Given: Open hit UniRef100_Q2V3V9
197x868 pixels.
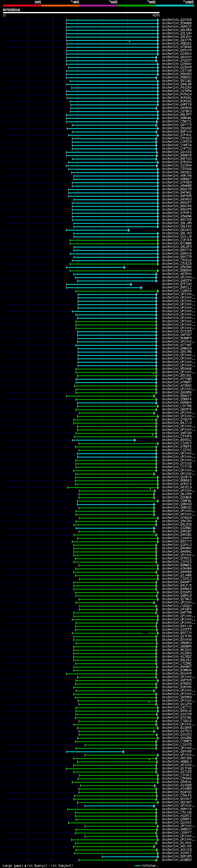Looking at the screenshot, I should tap(177, 20).
